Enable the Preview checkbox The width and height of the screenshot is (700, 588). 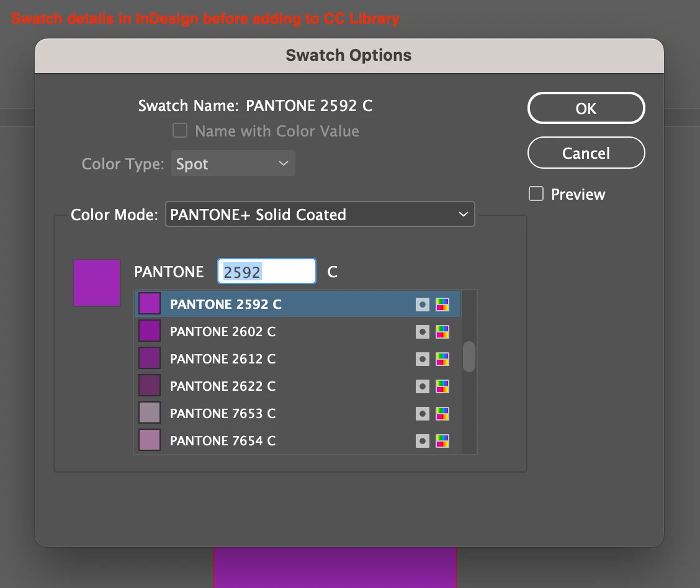point(536,194)
